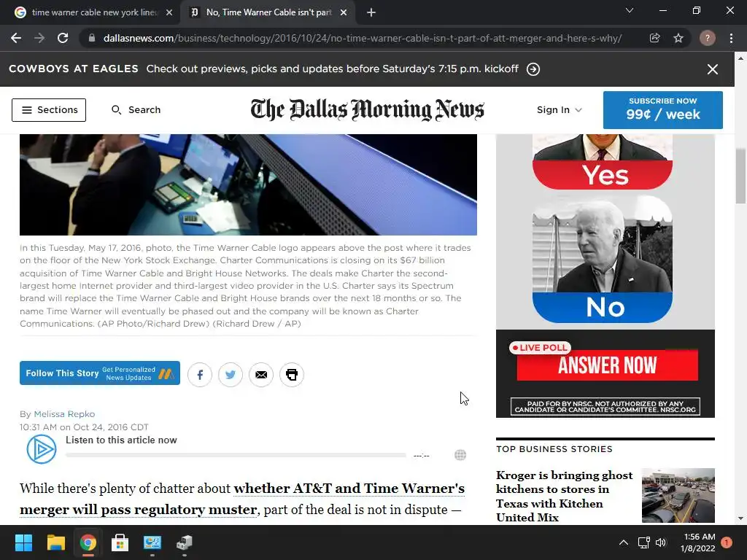Close the Dallas News article tab

click(344, 12)
